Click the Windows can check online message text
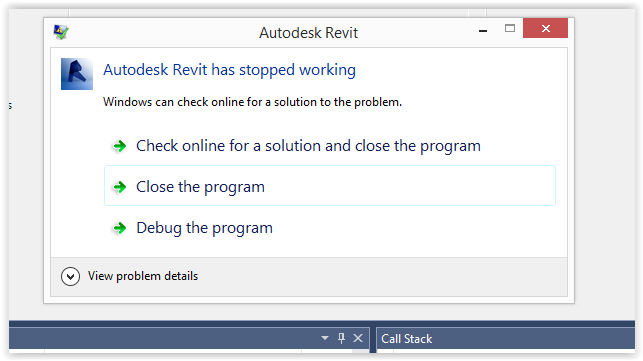Viewport: 643px width, 361px height. 252,102
